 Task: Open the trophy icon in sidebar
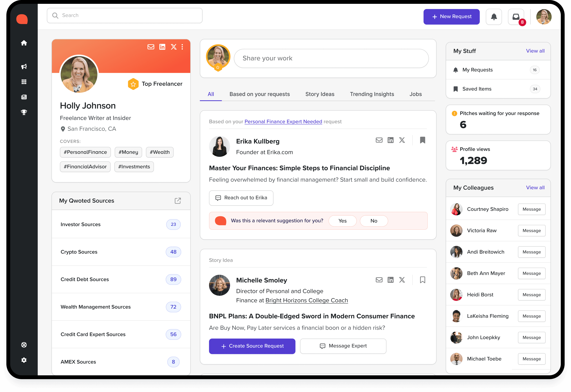pyautogui.click(x=24, y=112)
